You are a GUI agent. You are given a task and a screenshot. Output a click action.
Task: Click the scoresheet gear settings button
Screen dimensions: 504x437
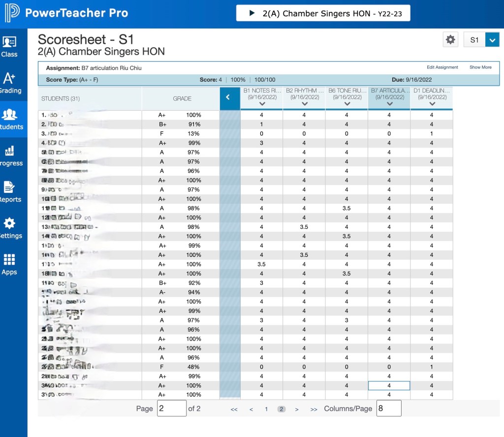pyautogui.click(x=450, y=40)
